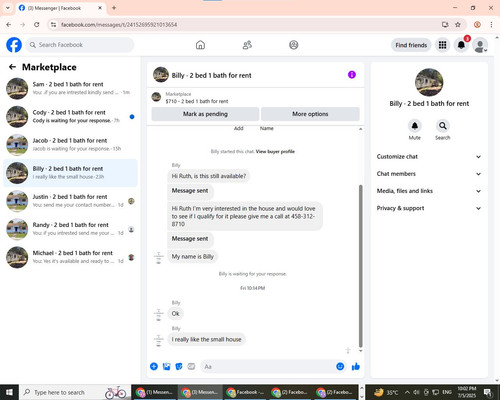This screenshot has height=400, width=500.
Task: Click Billy's large profile picture in right panel
Action: [429, 82]
